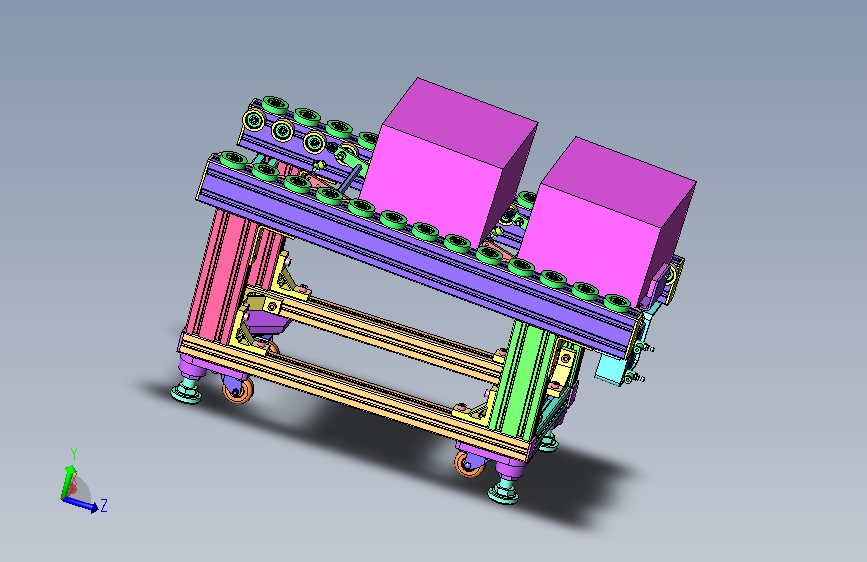Click the blue Z axis arrow of triad
Viewport: 867px width, 562px height.
(x=80, y=504)
